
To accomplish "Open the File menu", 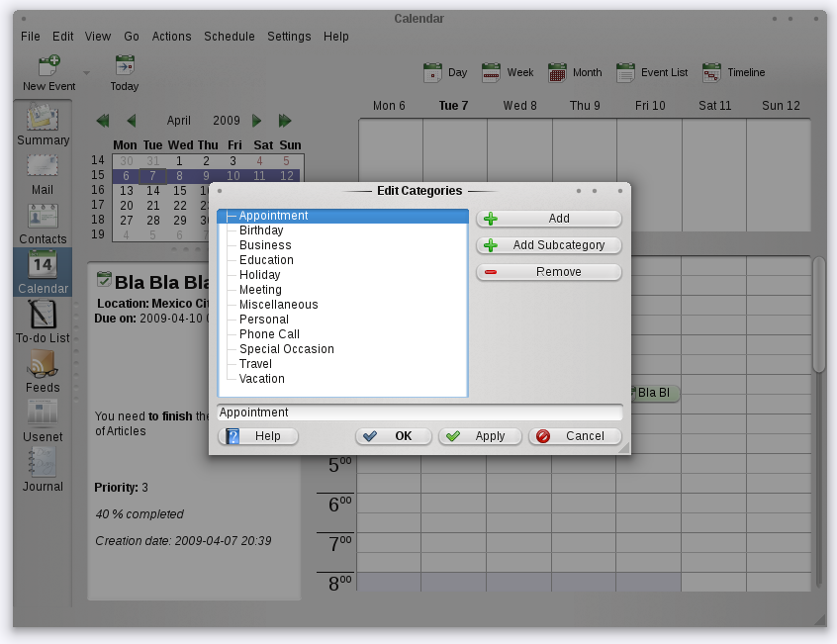I will click(31, 37).
